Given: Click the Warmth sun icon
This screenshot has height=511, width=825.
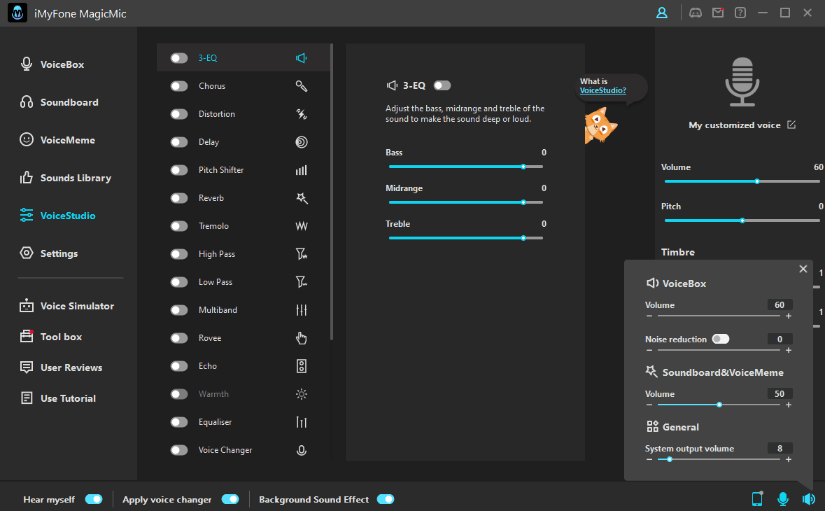Looking at the screenshot, I should (301, 394).
